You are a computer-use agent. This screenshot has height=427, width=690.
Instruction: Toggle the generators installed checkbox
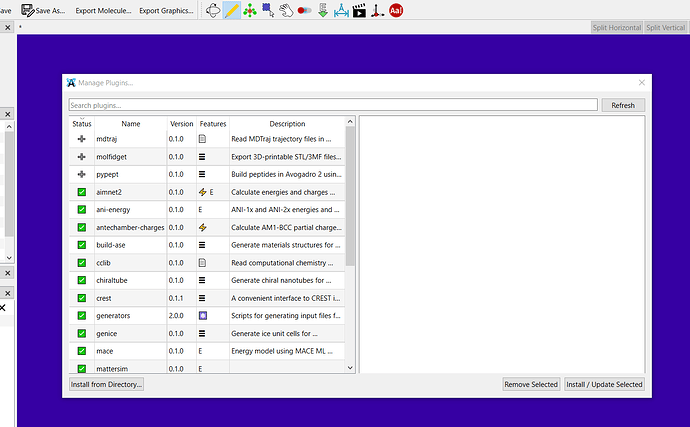pyautogui.click(x=82, y=316)
